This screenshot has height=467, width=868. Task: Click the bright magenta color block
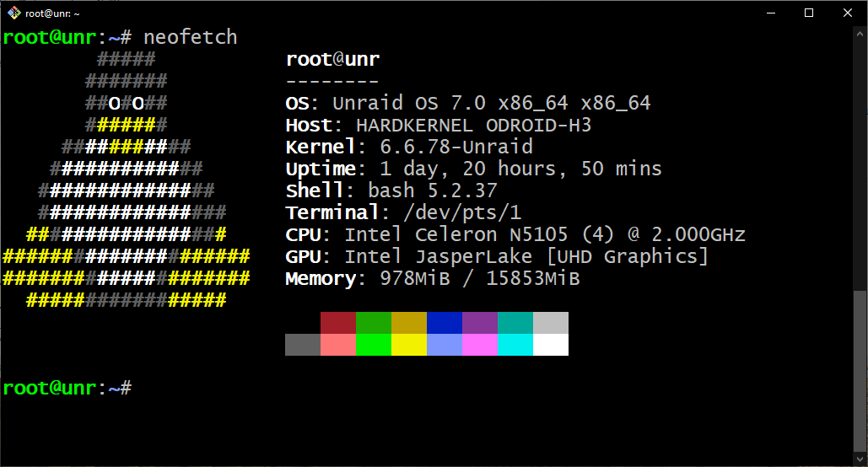tap(480, 345)
